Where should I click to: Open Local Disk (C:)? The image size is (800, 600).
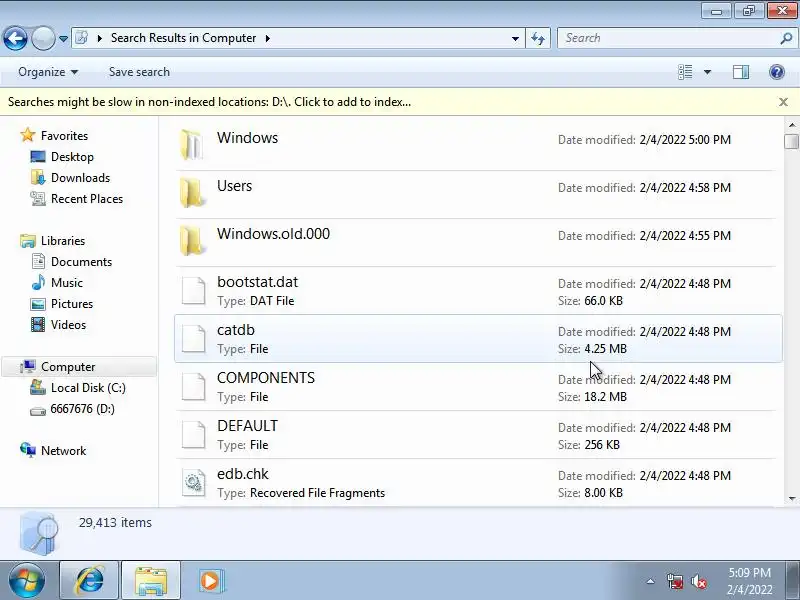[88, 388]
